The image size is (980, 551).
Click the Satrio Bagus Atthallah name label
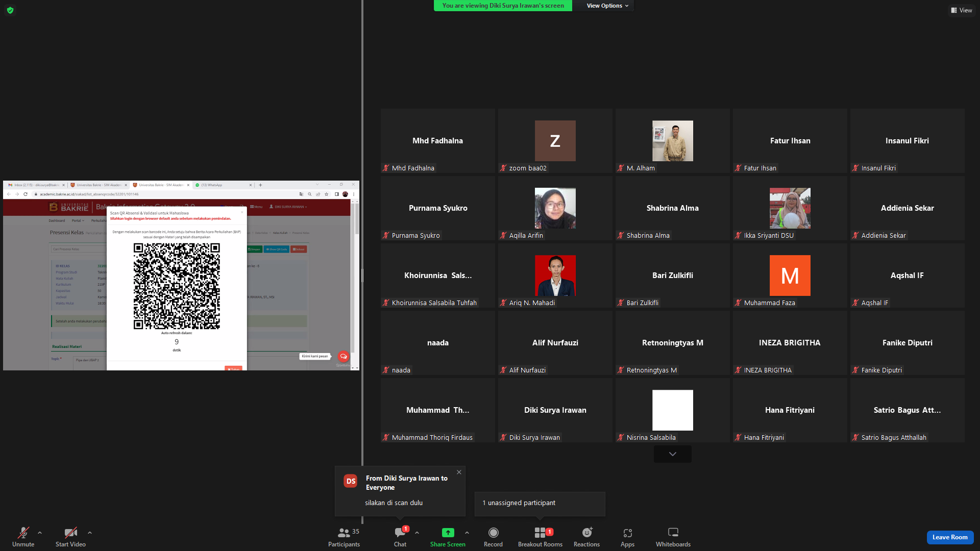click(x=894, y=438)
